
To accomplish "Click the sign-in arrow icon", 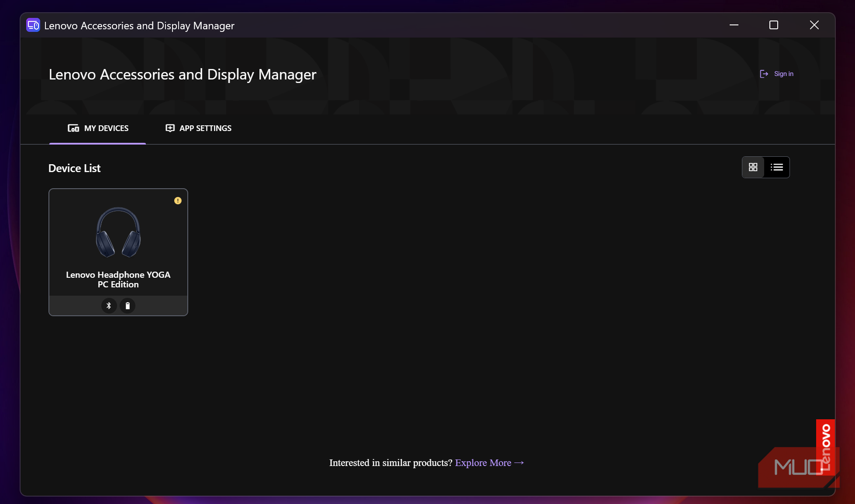I will (764, 74).
